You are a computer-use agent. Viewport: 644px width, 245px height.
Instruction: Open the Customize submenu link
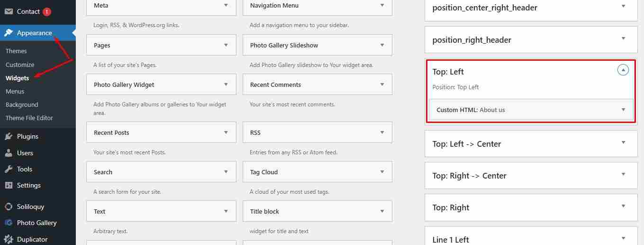[20, 65]
